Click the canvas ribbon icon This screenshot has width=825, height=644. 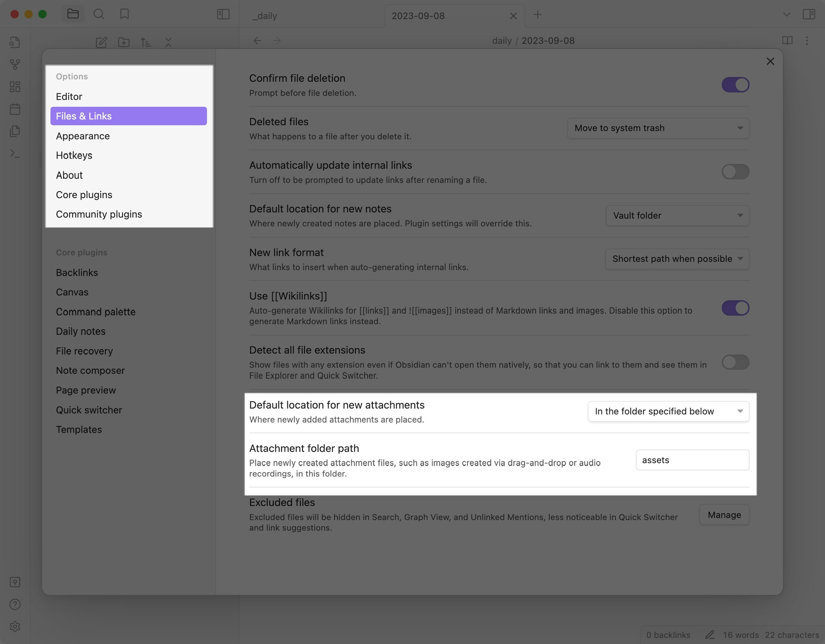click(15, 86)
